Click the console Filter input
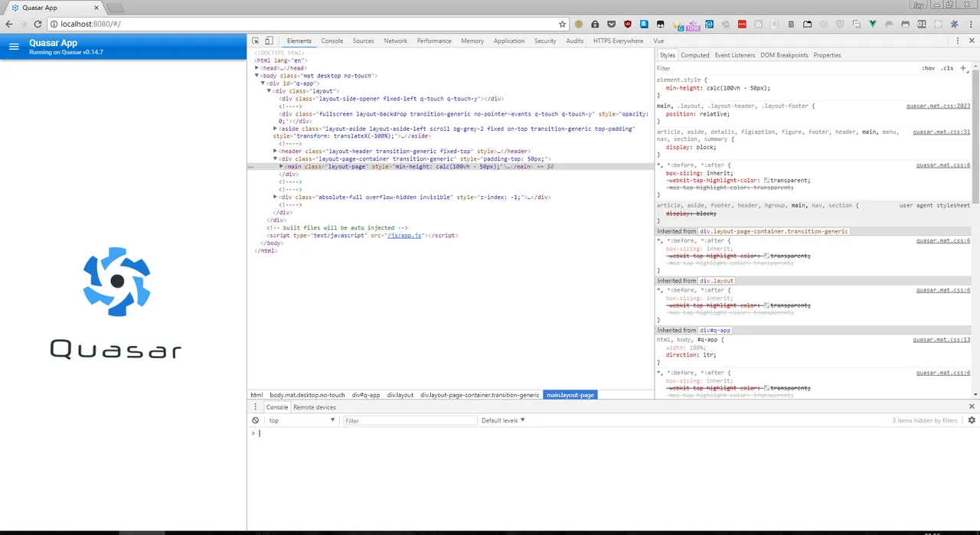 (x=410, y=420)
